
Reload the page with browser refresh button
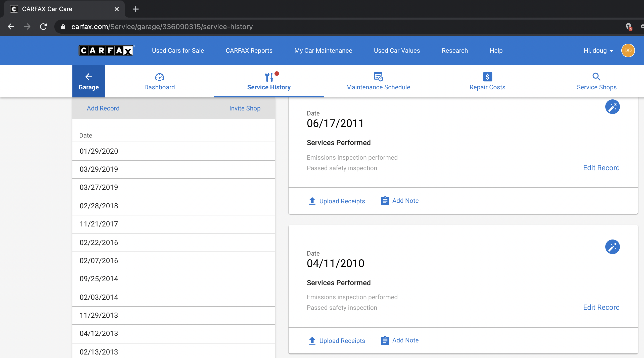point(43,27)
